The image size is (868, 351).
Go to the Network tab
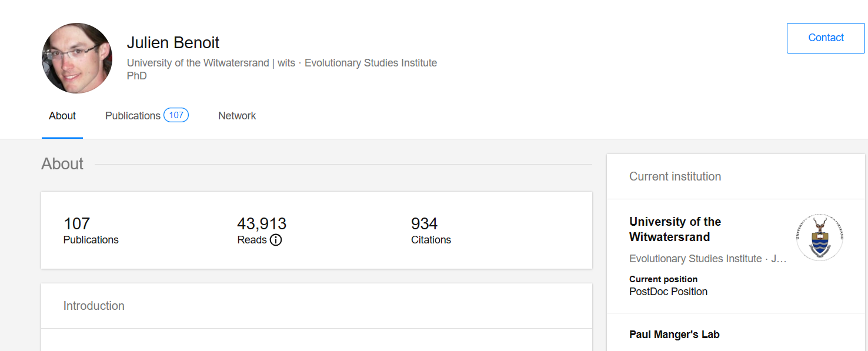237,116
